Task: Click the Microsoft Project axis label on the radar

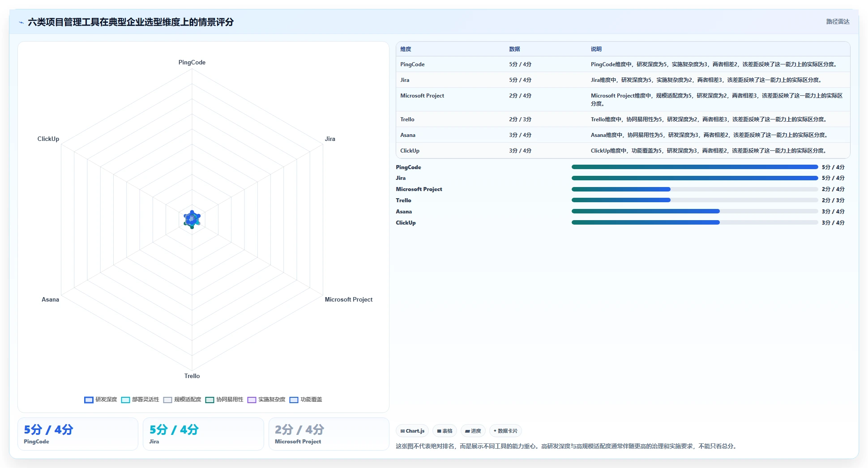Action: coord(349,300)
